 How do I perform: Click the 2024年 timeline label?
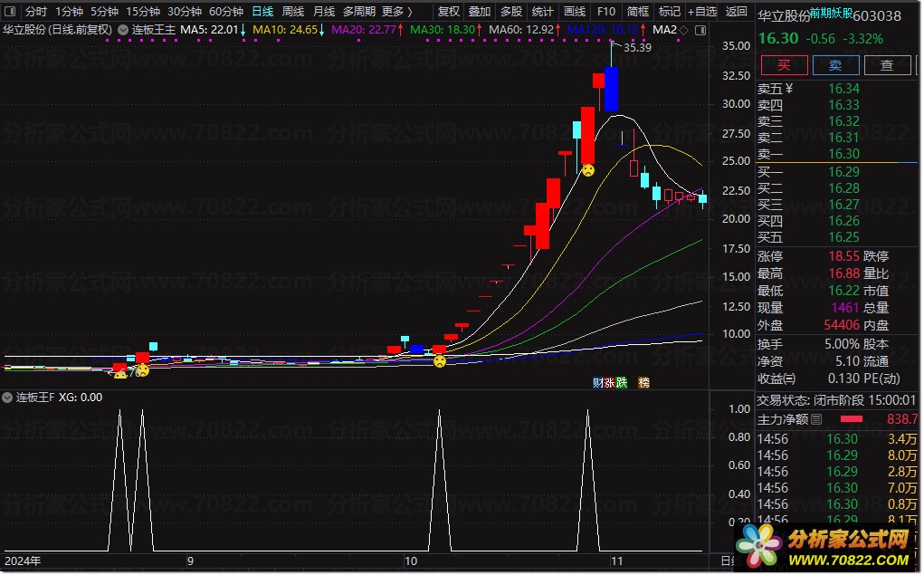click(x=23, y=561)
